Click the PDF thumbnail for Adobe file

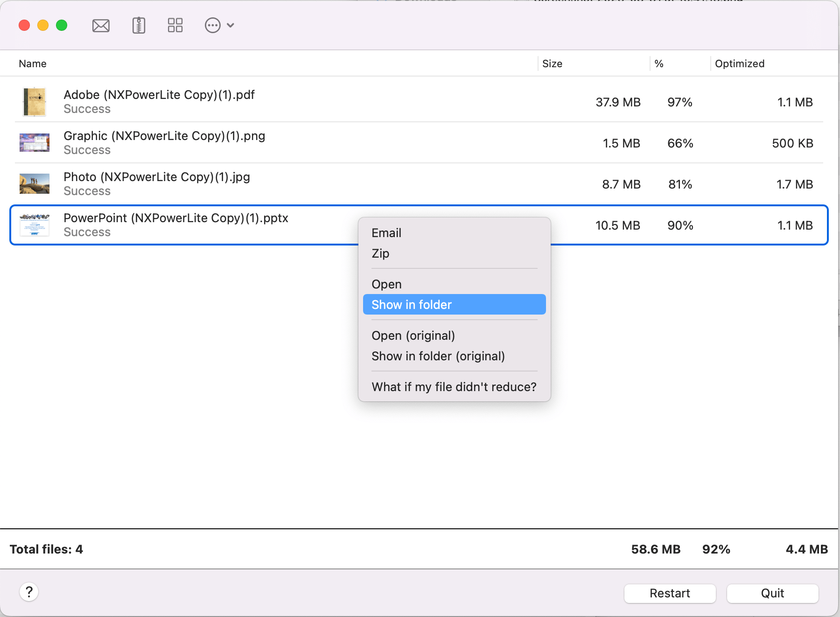[34, 102]
